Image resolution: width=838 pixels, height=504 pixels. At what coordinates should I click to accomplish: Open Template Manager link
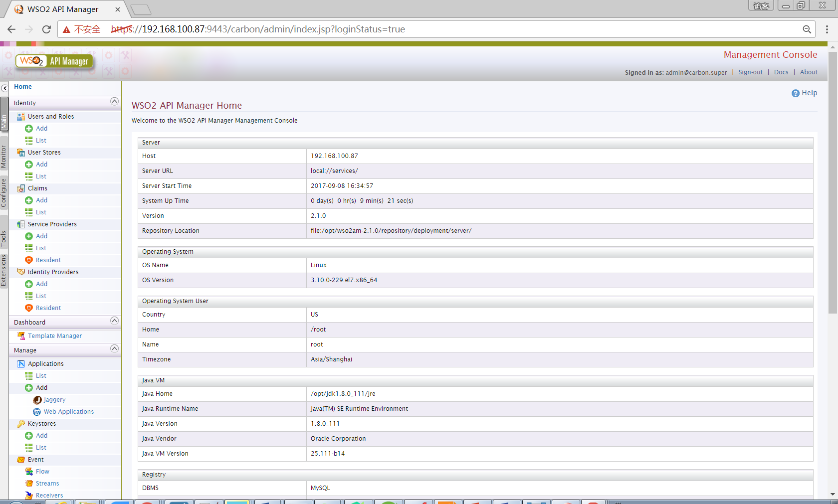pyautogui.click(x=55, y=336)
